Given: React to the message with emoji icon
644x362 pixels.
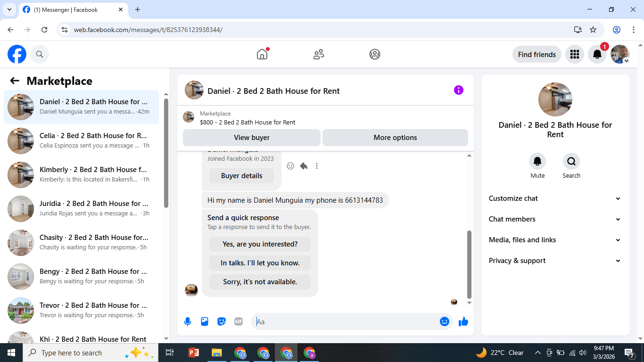Looking at the screenshot, I should (290, 166).
